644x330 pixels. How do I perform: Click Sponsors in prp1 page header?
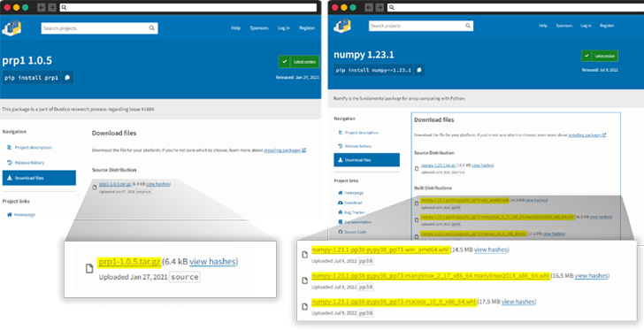point(259,28)
